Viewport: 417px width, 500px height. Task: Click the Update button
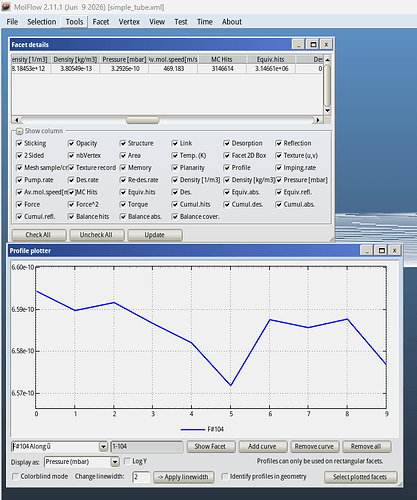(x=155, y=235)
